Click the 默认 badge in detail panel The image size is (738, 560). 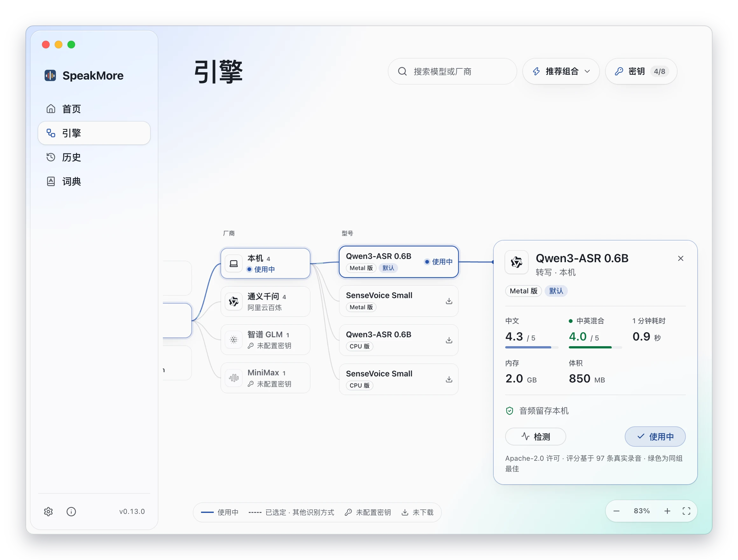[x=555, y=291]
